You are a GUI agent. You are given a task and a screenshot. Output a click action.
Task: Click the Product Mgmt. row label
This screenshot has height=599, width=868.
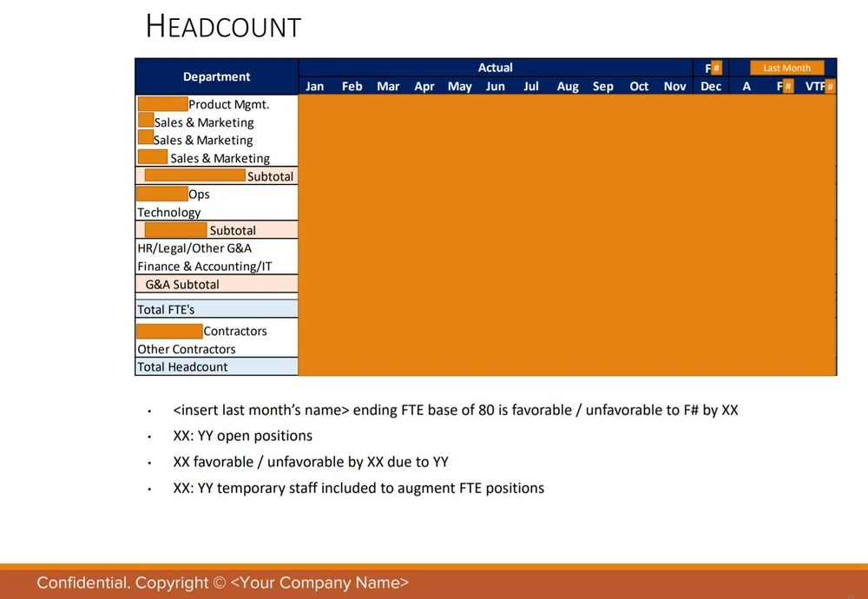point(228,104)
